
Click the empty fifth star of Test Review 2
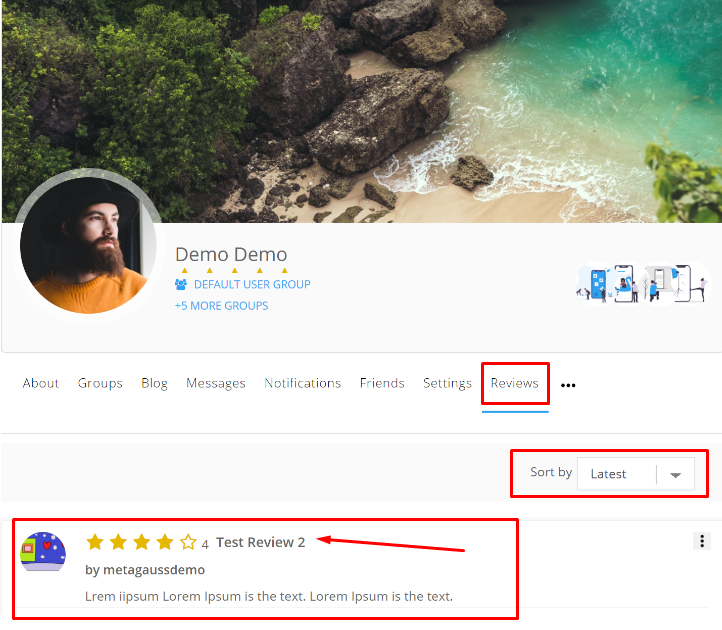click(188, 542)
